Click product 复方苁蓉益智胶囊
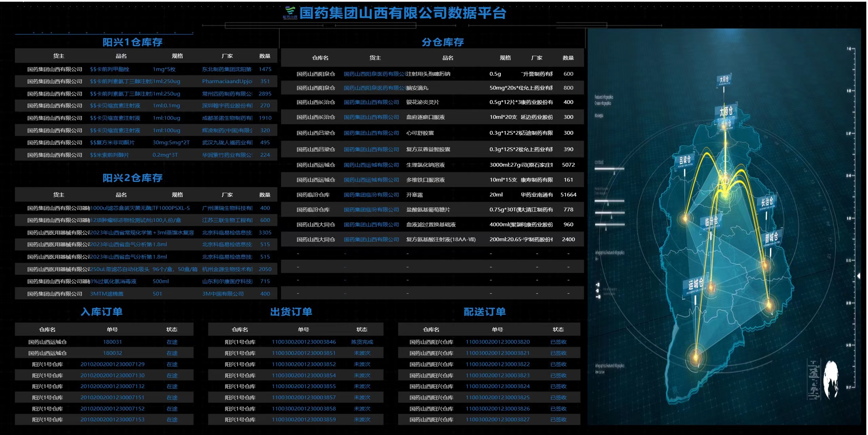 (428, 149)
